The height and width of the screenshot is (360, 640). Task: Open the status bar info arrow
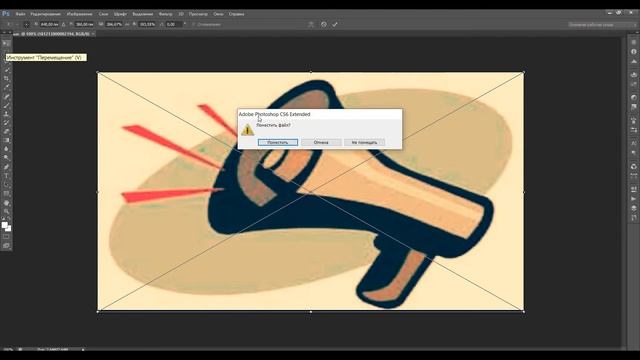tap(83, 350)
